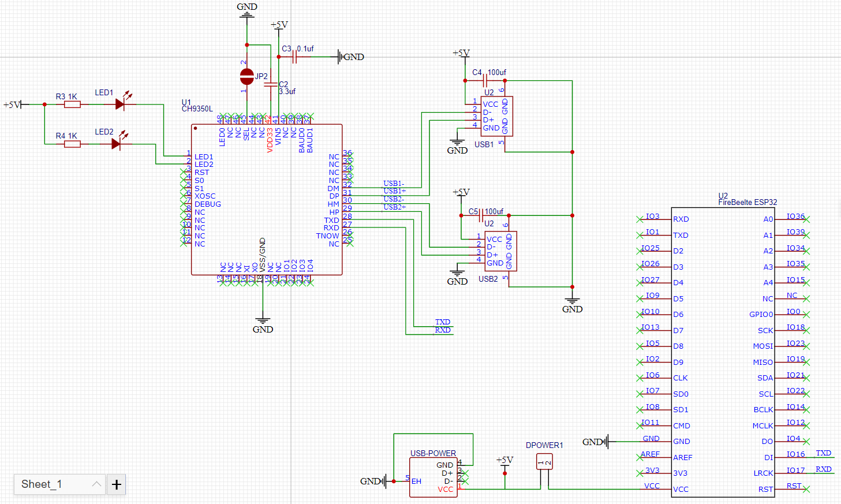Image resolution: width=841 pixels, height=504 pixels.
Task: Select capacitor C5 100uf symbol
Action: click(x=481, y=215)
